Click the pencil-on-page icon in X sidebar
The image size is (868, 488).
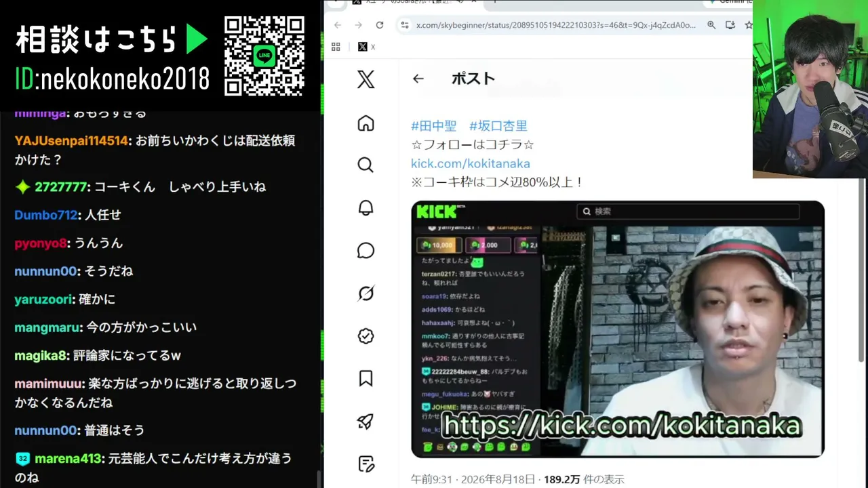pyautogui.click(x=366, y=464)
